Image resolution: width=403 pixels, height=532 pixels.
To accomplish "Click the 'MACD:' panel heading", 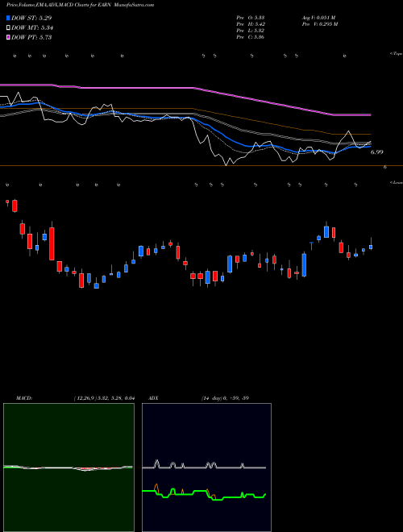I will [x=24, y=398].
